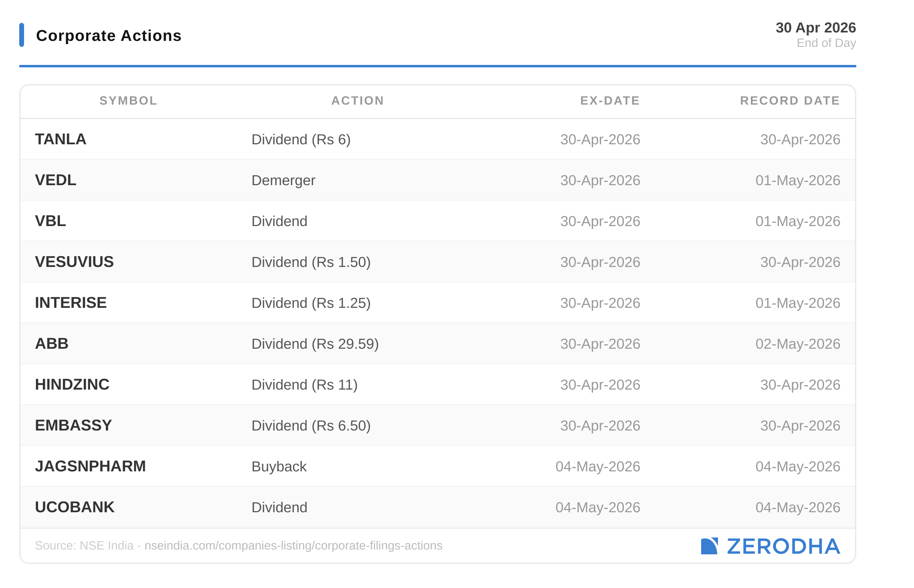Select the TANLA symbol row
The width and height of the screenshot is (914, 588).
61,139
